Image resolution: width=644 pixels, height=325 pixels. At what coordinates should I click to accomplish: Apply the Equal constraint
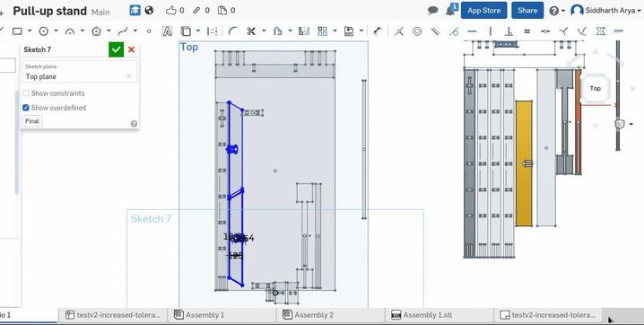[527, 31]
